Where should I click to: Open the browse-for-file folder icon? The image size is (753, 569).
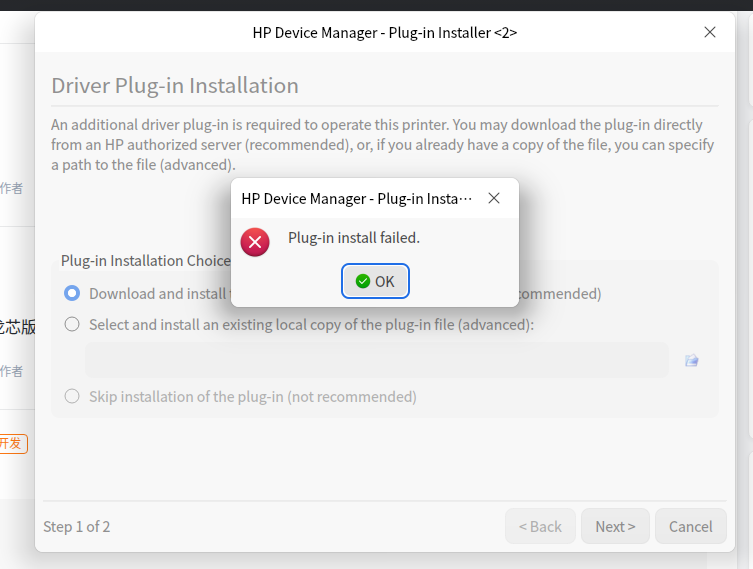click(692, 360)
